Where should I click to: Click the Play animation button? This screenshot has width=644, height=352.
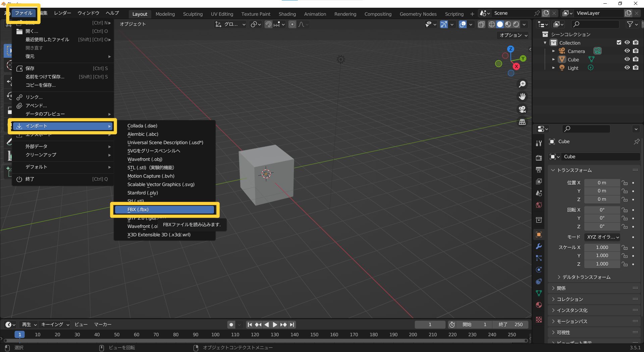(275, 325)
